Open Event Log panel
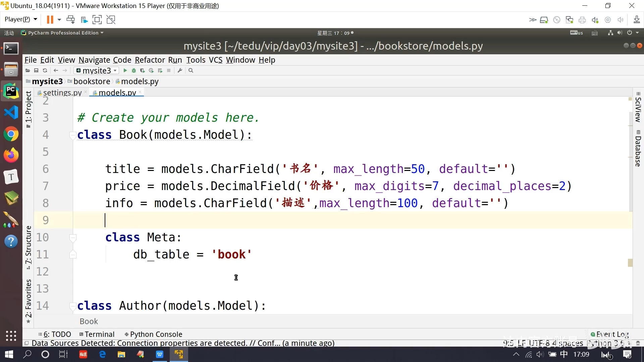Viewport: 644px width, 362px height. [x=610, y=334]
